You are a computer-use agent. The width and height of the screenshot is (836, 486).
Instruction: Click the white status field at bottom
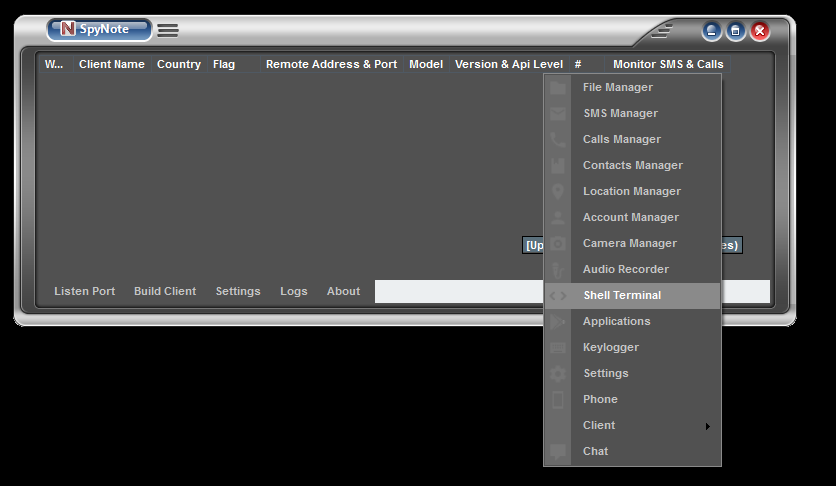pos(459,291)
